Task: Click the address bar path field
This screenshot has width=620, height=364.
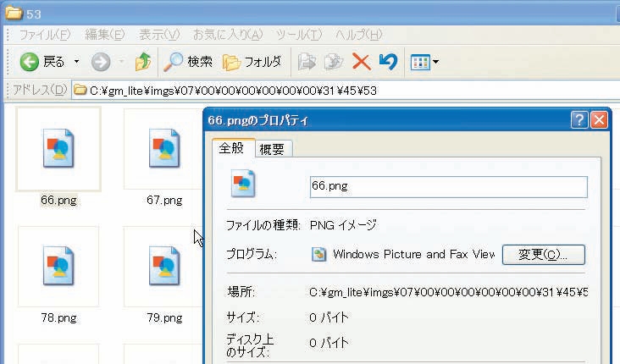Action: (346, 91)
